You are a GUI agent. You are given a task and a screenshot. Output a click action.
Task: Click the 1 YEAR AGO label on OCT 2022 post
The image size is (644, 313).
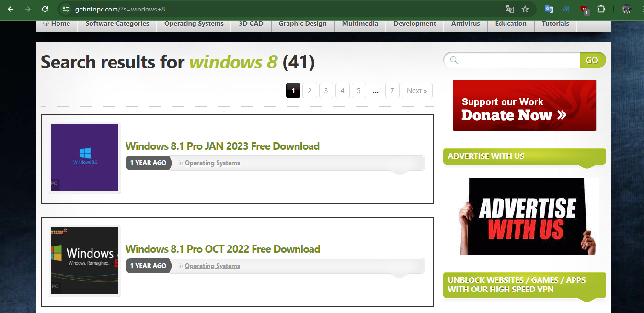[148, 266]
